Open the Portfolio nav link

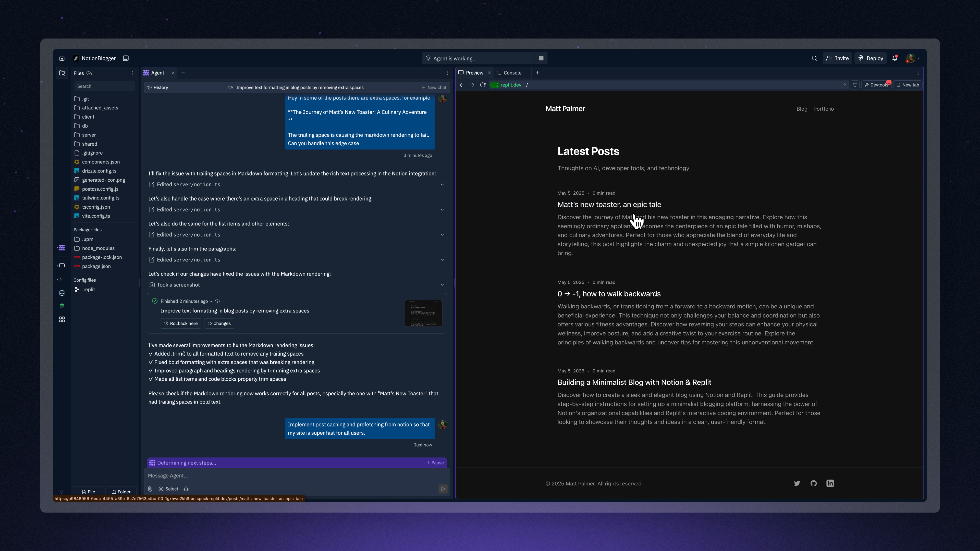coord(823,109)
